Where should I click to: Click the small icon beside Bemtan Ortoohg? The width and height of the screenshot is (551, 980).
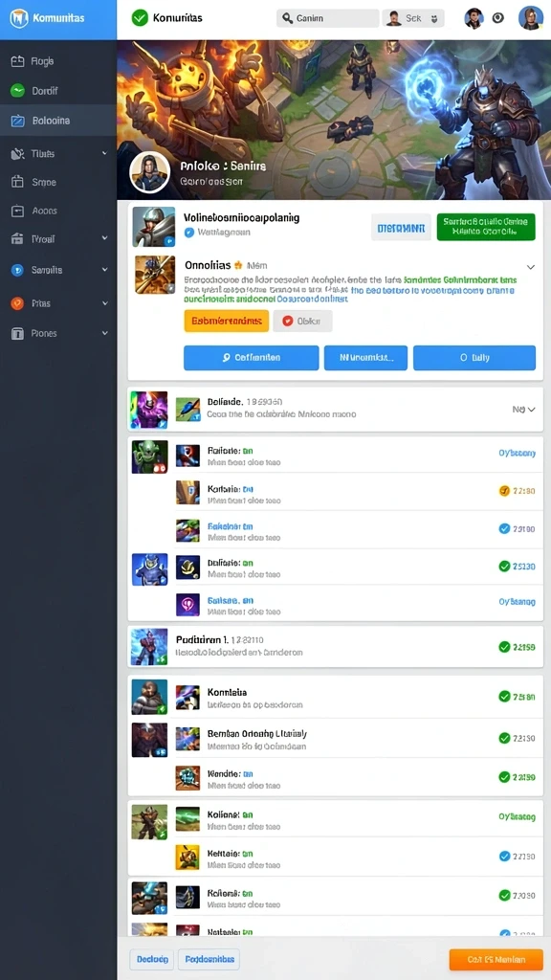[x=188, y=739]
